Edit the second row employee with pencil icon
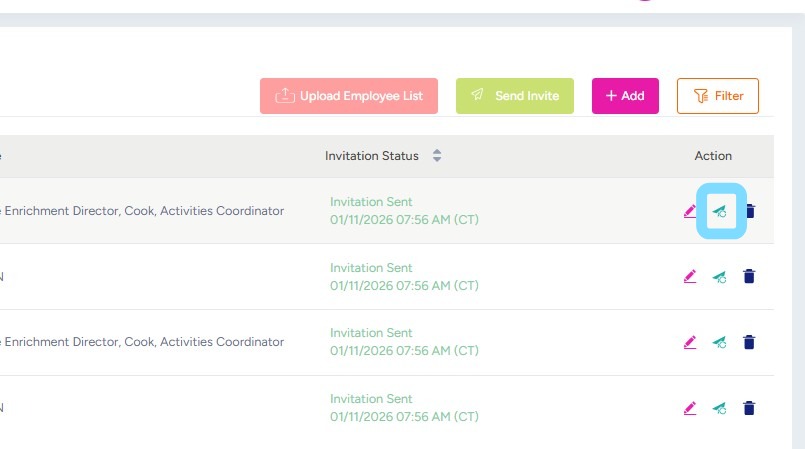805x449 pixels. point(689,277)
